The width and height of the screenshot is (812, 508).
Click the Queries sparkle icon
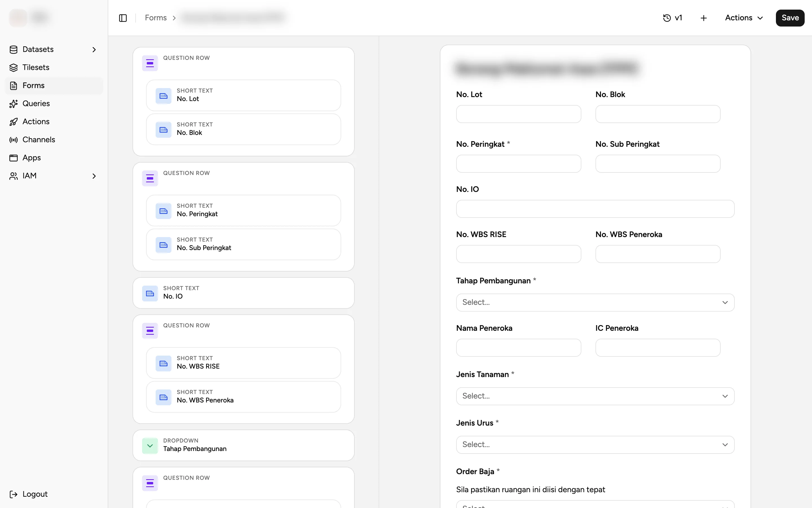(x=14, y=104)
